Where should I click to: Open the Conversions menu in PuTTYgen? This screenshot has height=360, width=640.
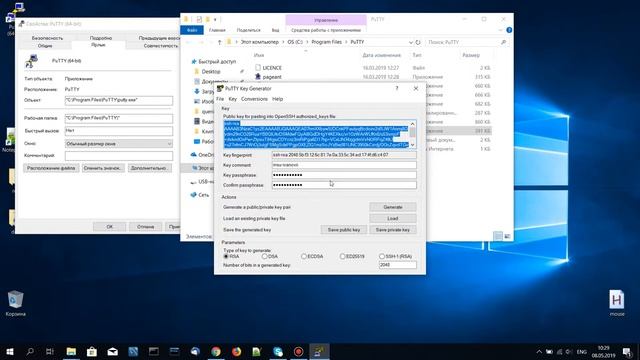[254, 99]
